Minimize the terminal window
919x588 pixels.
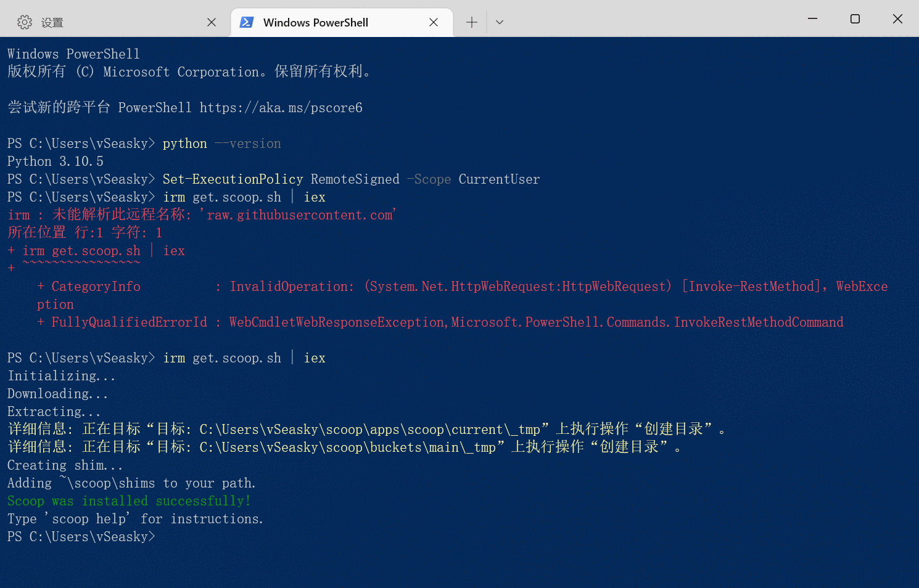pyautogui.click(x=812, y=18)
